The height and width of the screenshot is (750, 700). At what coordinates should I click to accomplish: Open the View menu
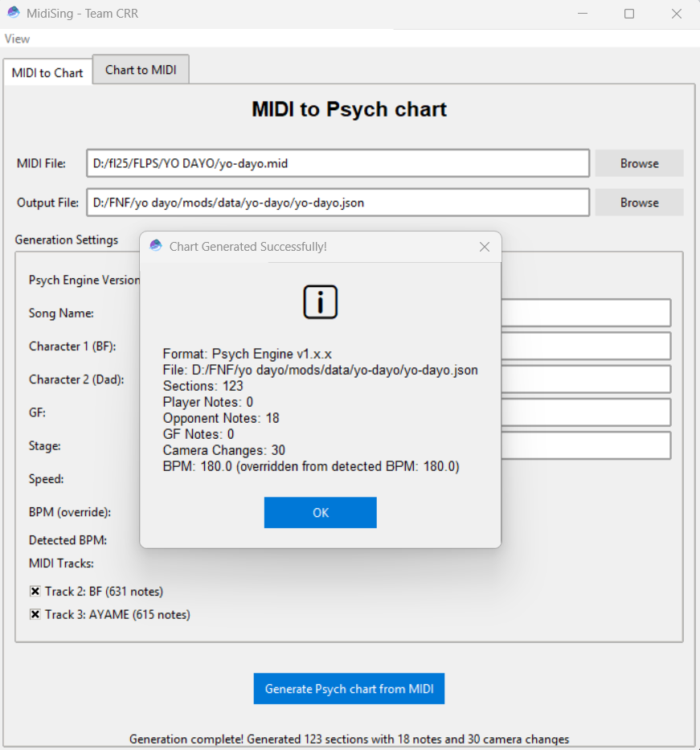pos(17,39)
